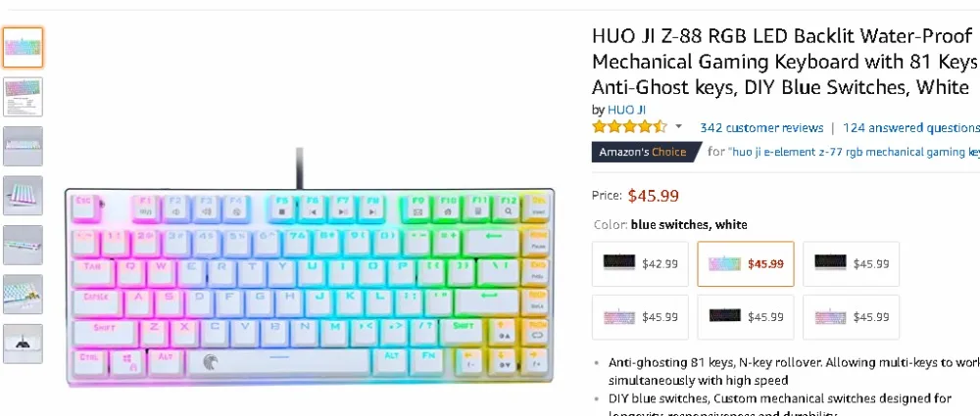Pick the pink-white variant in bottom-left swatch
980x416 pixels.
[640, 317]
